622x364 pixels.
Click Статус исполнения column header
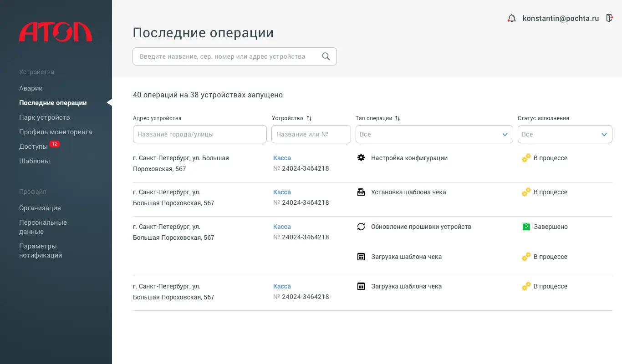pos(543,118)
